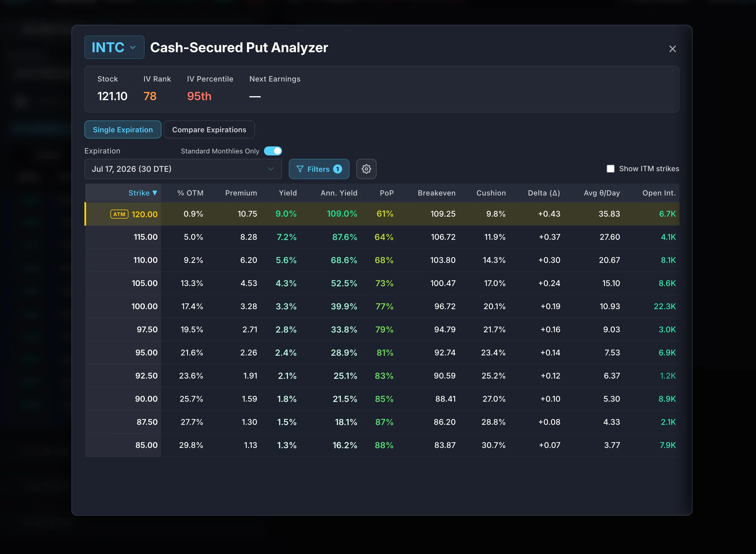Select the ATM 120.00 strike cell

pyautogui.click(x=123, y=214)
